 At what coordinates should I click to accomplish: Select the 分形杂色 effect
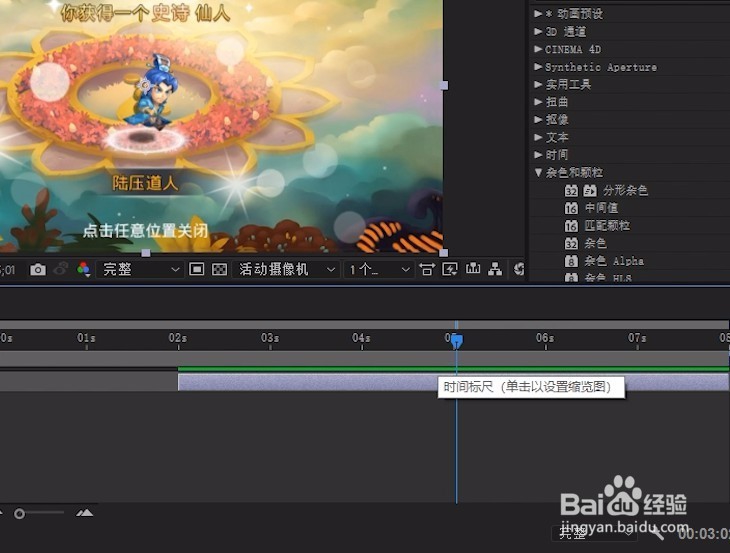tap(625, 190)
